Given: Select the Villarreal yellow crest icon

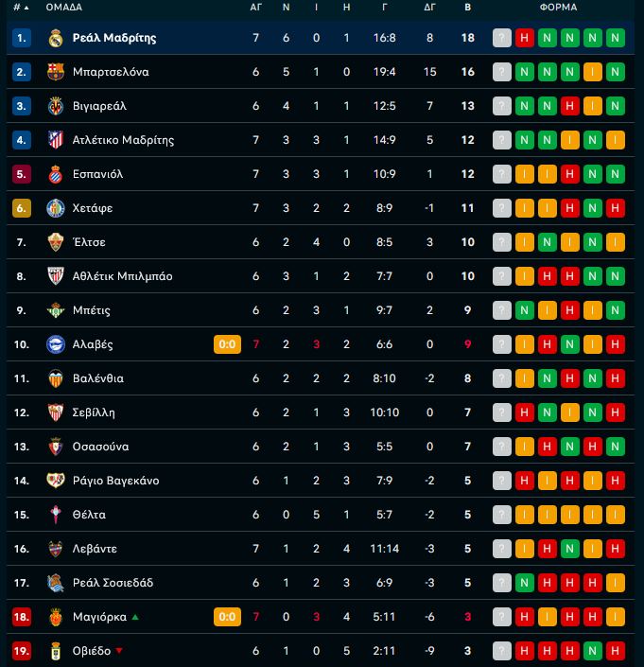Looking at the screenshot, I should pos(56,106).
